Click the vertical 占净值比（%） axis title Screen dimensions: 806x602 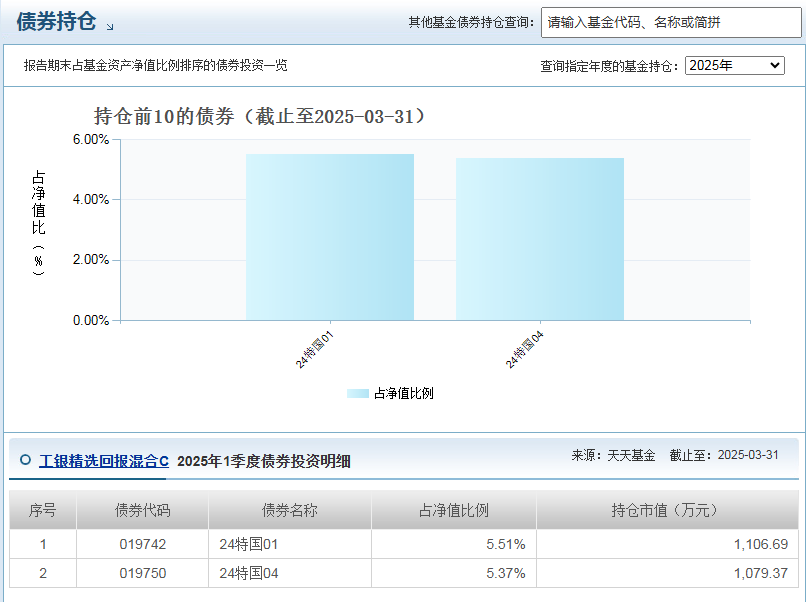click(x=39, y=223)
